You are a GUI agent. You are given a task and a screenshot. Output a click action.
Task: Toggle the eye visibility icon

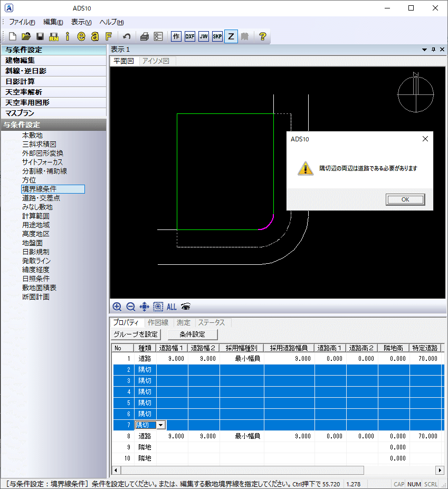186,307
